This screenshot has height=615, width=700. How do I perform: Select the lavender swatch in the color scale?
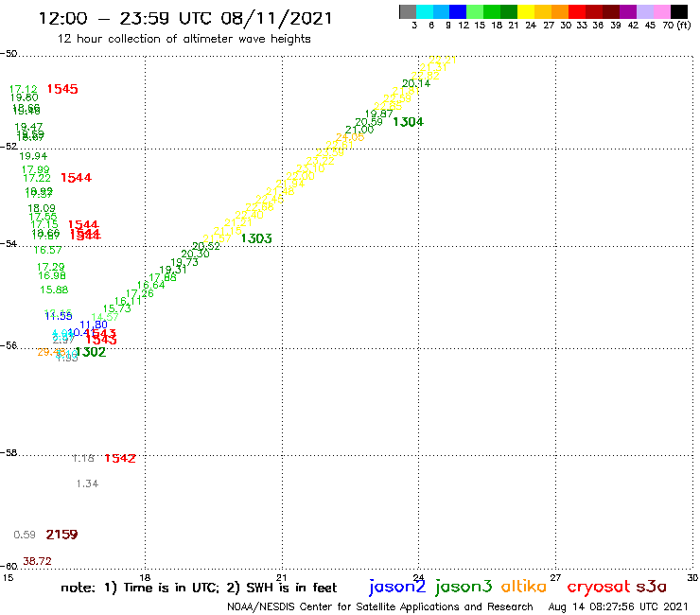pos(644,11)
